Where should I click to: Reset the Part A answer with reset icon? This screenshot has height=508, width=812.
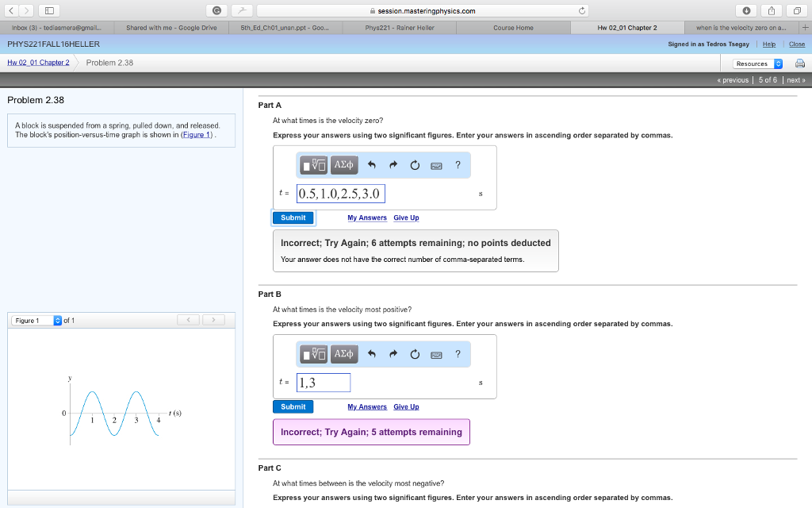414,165
